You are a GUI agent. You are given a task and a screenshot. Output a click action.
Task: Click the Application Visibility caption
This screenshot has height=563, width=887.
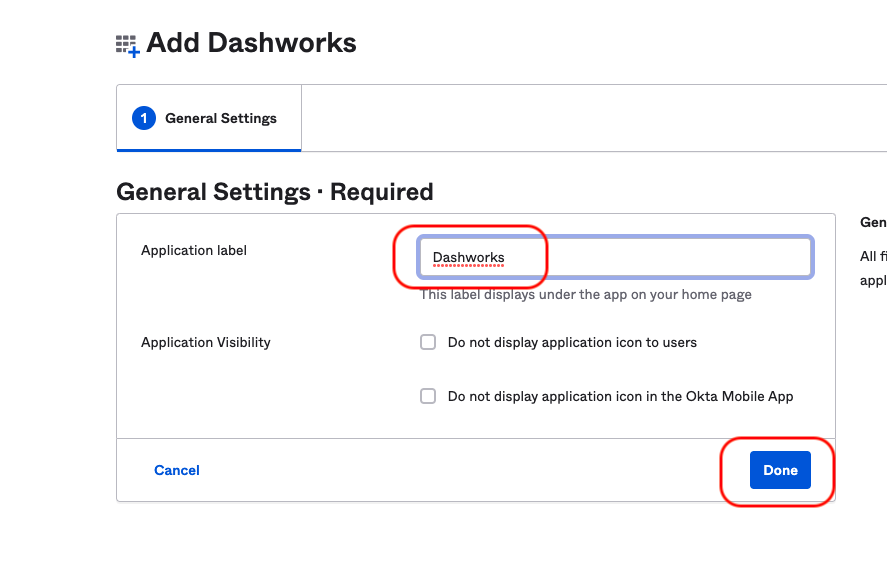(206, 342)
